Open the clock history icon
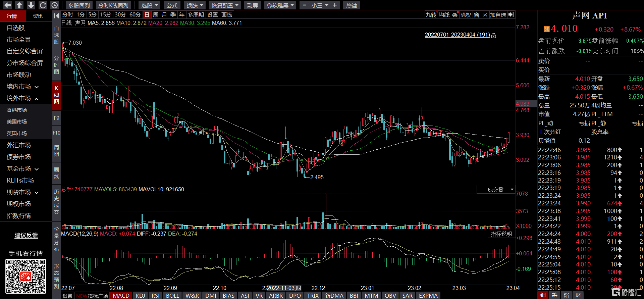 point(54,5)
